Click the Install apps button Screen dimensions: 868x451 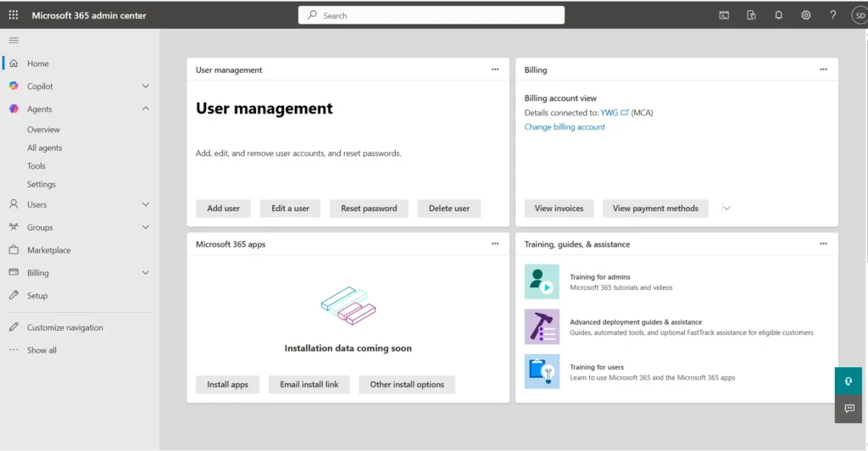point(227,385)
